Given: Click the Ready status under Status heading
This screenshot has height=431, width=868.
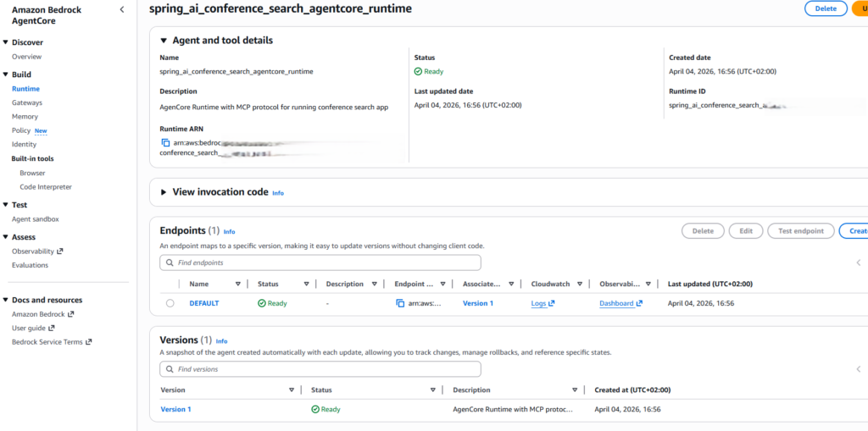Looking at the screenshot, I should click(x=429, y=71).
